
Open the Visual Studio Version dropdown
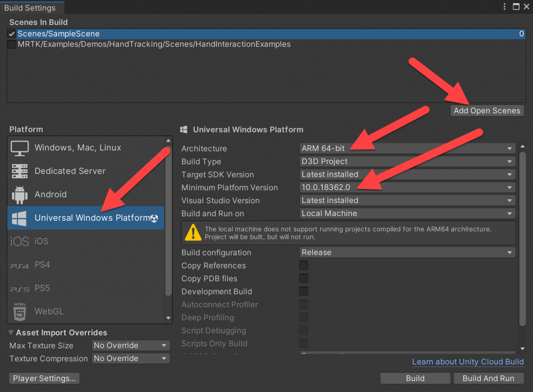(x=407, y=200)
